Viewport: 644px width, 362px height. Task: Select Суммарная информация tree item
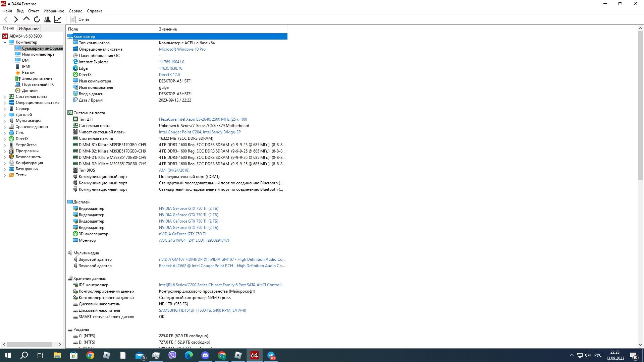pyautogui.click(x=42, y=48)
